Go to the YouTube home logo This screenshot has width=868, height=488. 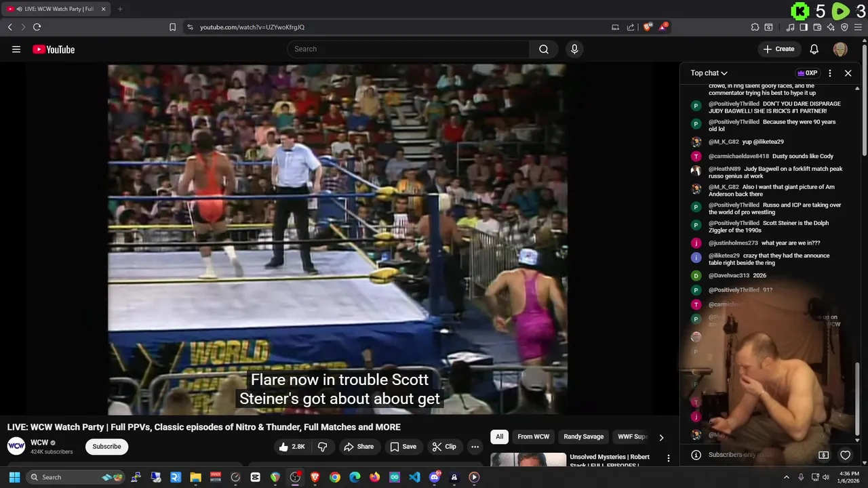pos(54,49)
